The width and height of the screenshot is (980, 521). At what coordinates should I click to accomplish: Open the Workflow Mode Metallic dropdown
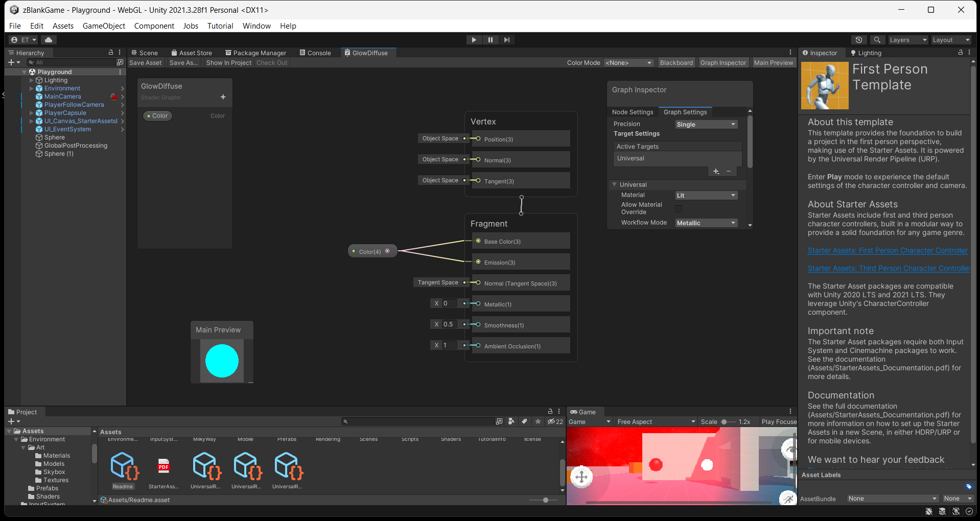[x=706, y=223]
